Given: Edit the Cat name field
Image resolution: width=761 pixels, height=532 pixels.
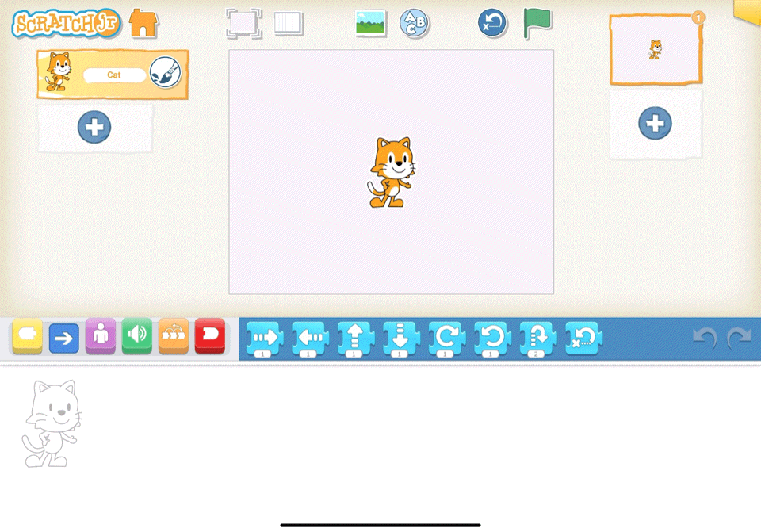Looking at the screenshot, I should point(114,75).
